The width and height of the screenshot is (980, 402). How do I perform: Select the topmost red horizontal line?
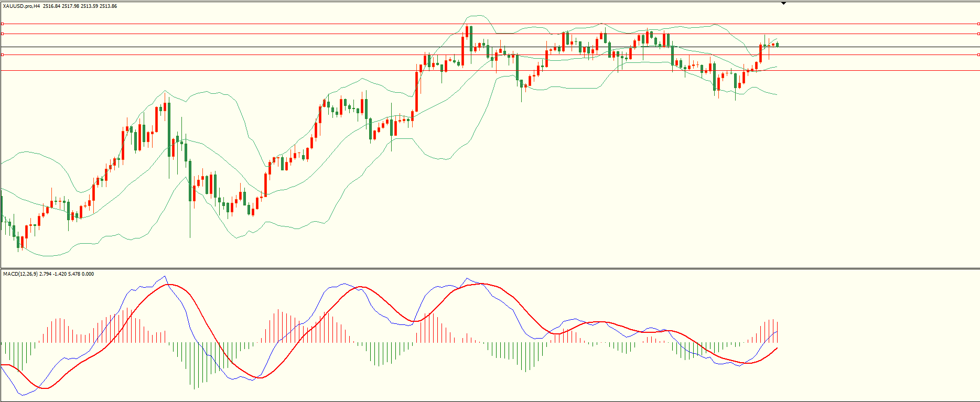coord(490,24)
